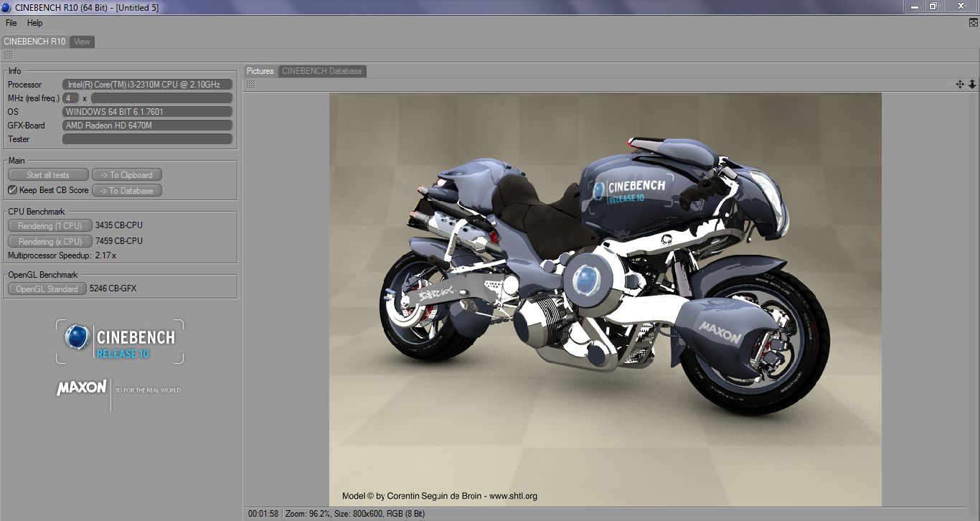Viewport: 980px width, 521px height.
Task: Click the CPU Benchmark group label
Action: 37,212
